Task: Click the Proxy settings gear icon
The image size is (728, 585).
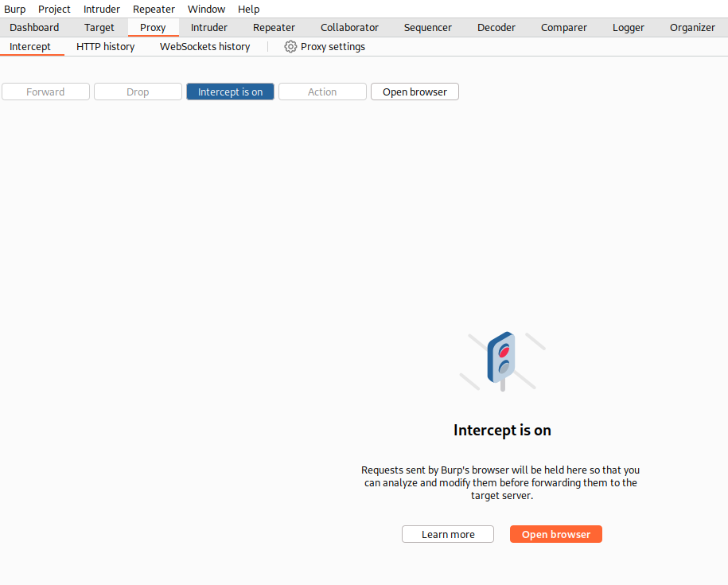Action: 290,47
